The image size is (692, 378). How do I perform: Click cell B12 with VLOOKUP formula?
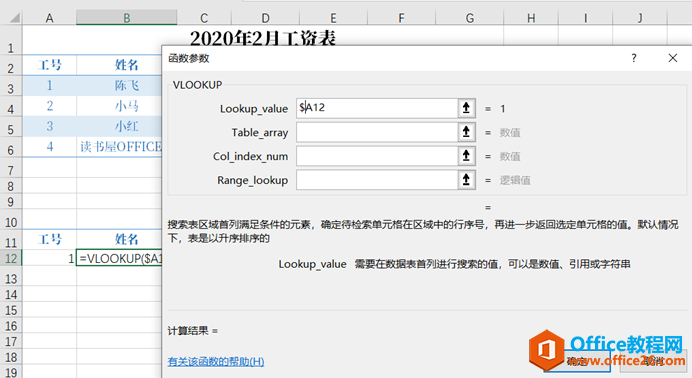119,258
